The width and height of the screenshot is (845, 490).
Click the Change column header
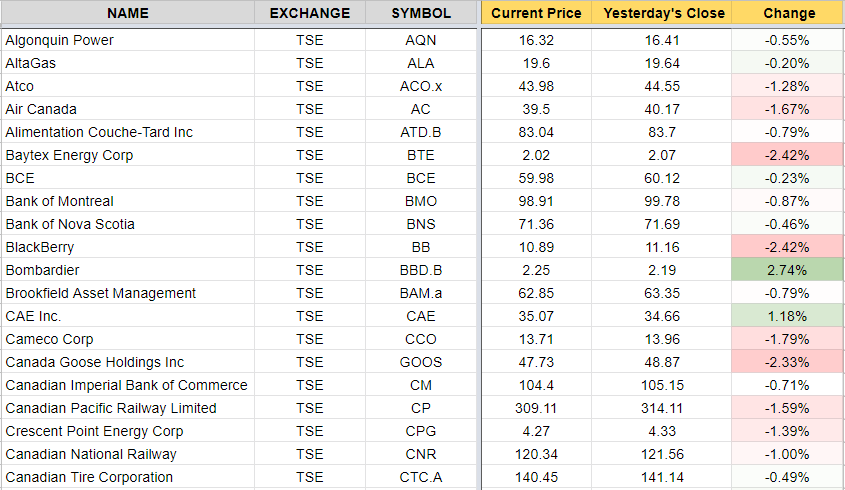click(x=787, y=13)
